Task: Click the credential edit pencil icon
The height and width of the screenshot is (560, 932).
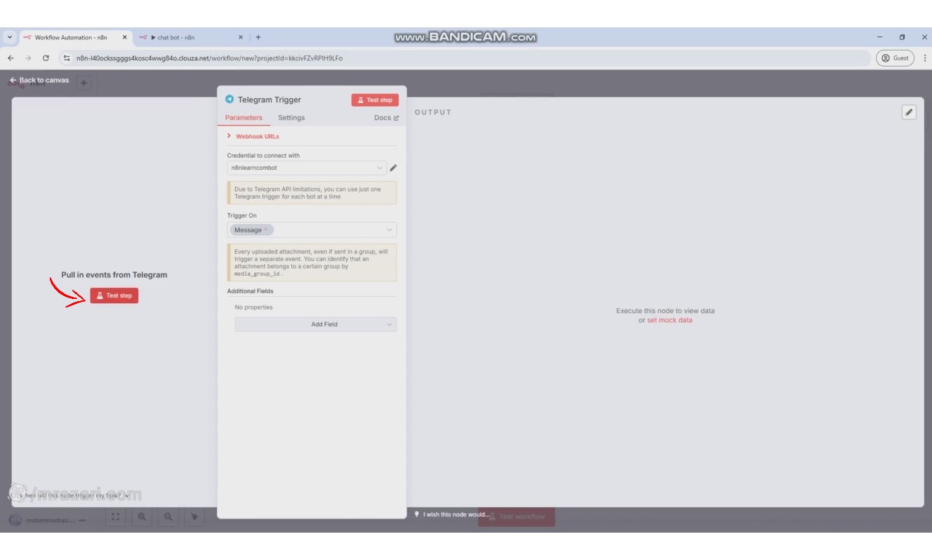Action: (x=393, y=168)
